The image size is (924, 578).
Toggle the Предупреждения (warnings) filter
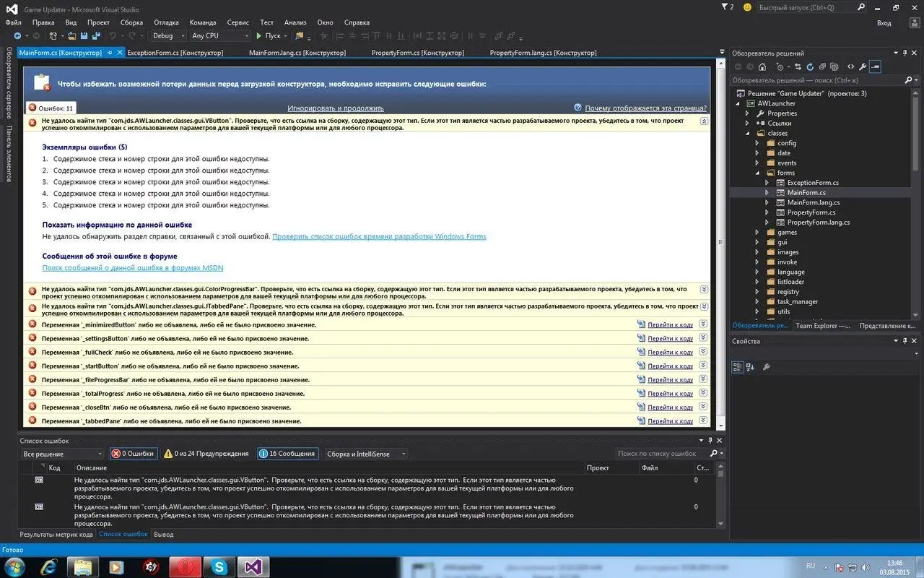(x=206, y=454)
